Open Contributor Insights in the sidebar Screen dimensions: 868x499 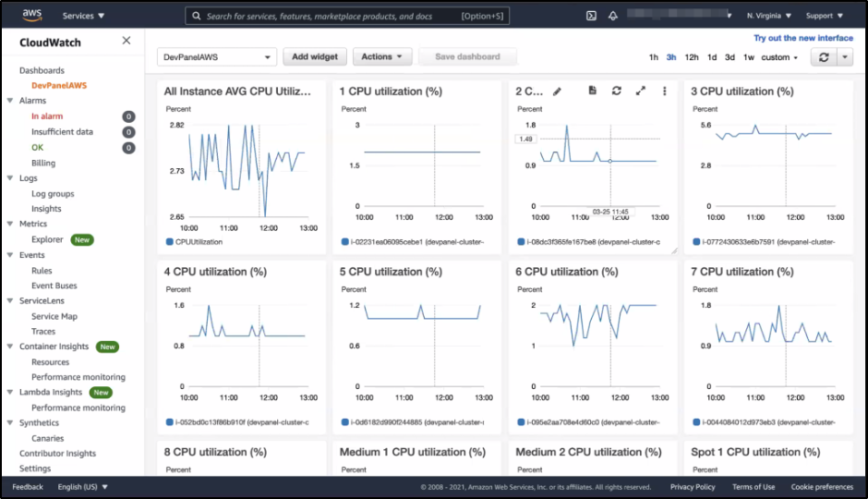pyautogui.click(x=57, y=453)
